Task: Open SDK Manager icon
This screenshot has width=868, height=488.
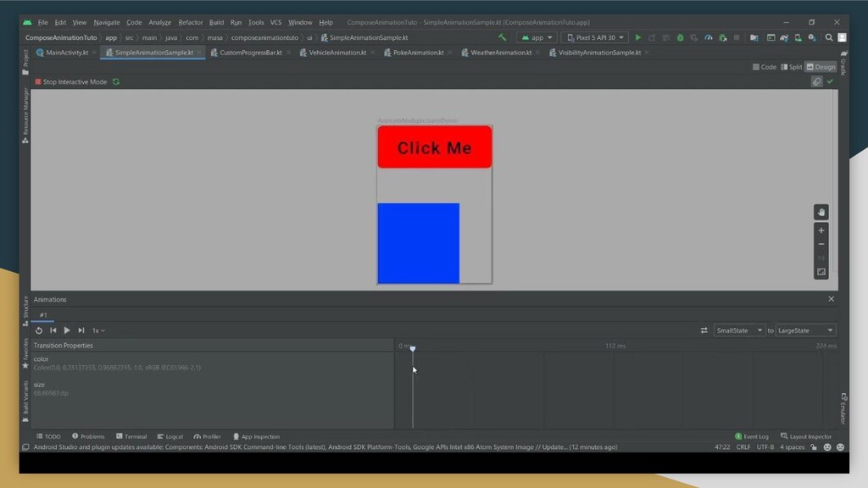Action: 812,37
